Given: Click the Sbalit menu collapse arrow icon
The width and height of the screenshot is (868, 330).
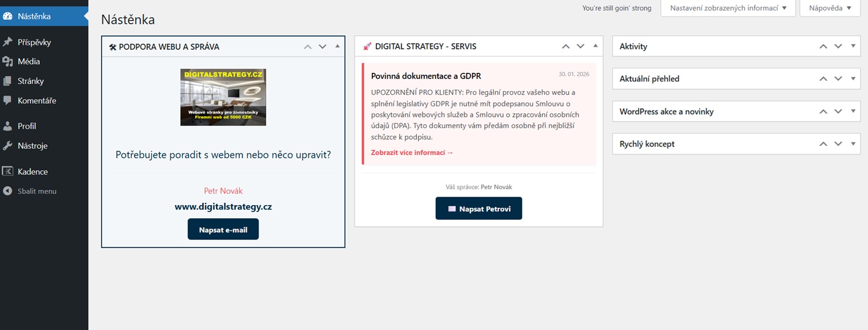Looking at the screenshot, I should click(7, 192).
